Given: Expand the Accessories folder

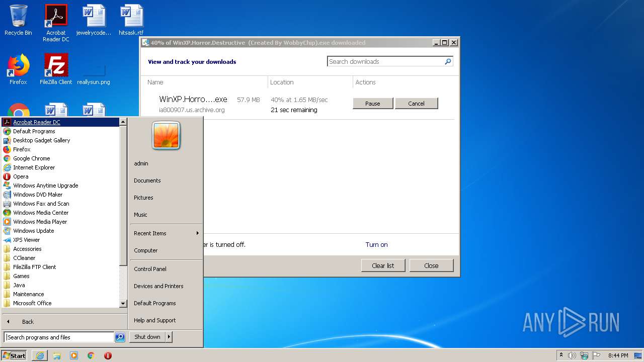Looking at the screenshot, I should (x=60, y=249).
